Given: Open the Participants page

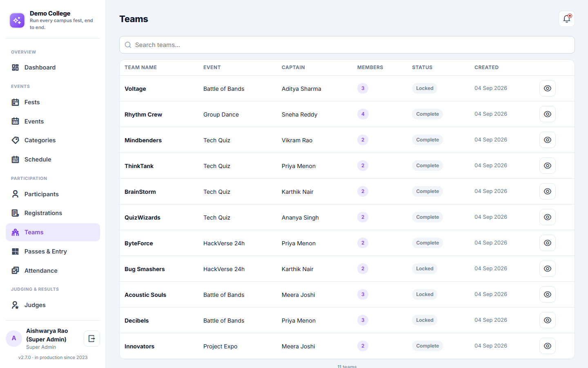Looking at the screenshot, I should [x=53, y=194].
